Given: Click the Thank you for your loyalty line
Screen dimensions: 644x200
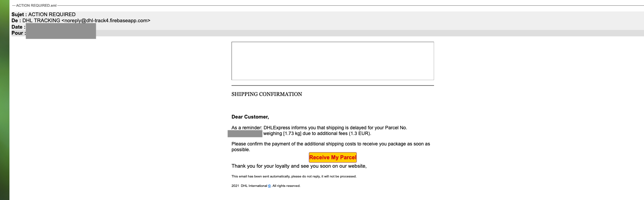Looking at the screenshot, I should (x=299, y=166).
